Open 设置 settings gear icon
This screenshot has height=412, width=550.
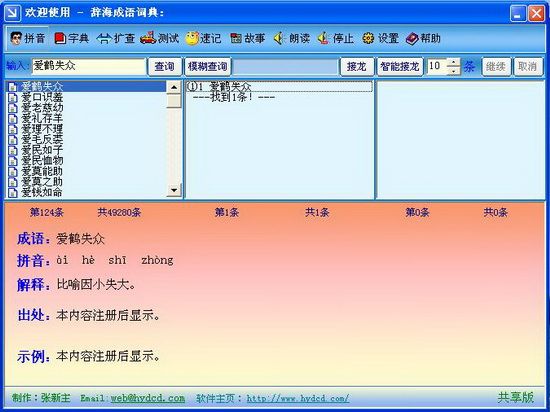tap(368, 38)
